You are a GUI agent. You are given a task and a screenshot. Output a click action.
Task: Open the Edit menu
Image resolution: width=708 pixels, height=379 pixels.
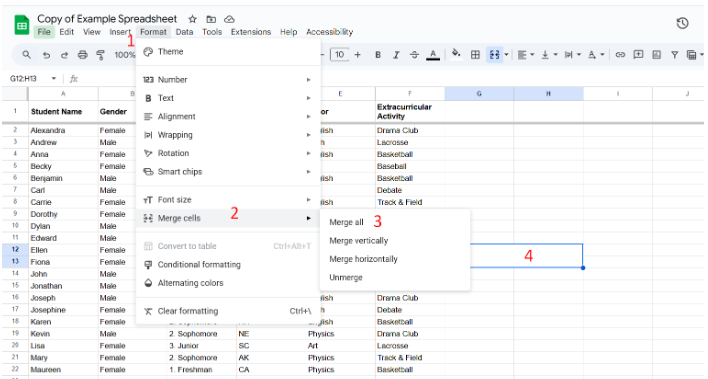click(x=66, y=32)
